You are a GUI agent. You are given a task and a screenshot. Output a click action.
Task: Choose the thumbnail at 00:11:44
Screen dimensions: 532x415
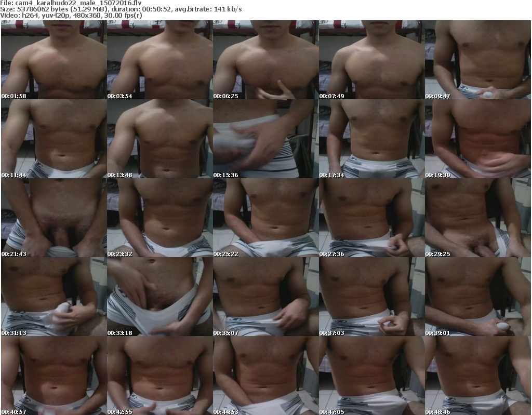coord(54,139)
